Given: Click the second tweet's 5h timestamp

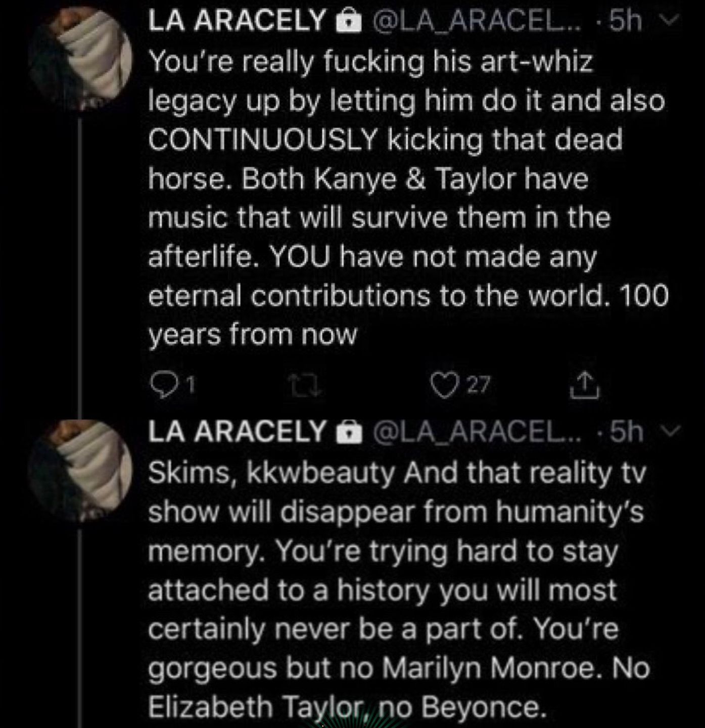Looking at the screenshot, I should click(627, 432).
